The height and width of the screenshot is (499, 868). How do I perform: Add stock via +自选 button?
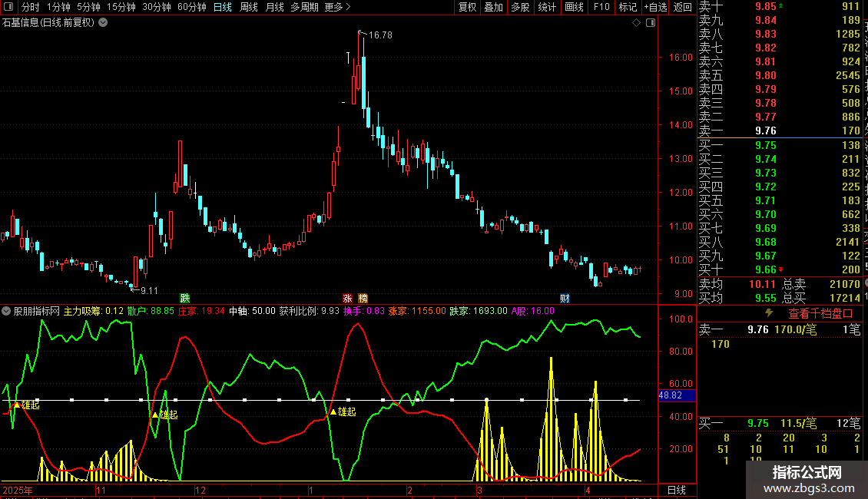coord(655,7)
